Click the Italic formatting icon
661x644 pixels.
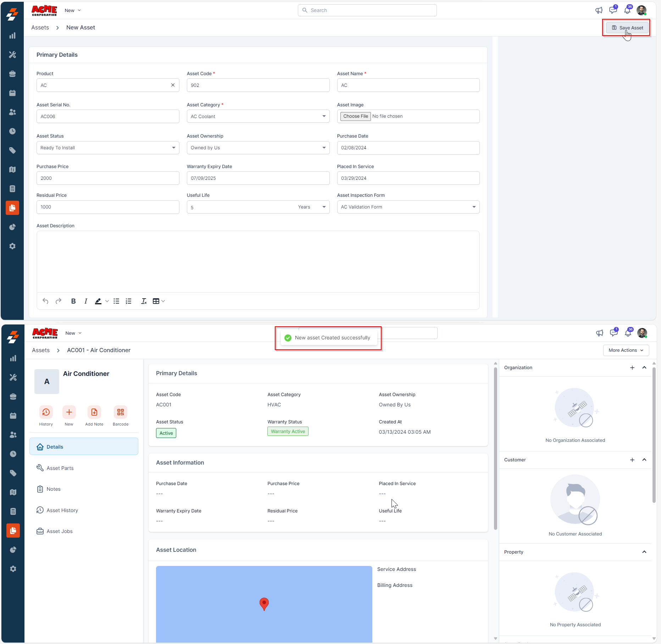click(x=85, y=301)
